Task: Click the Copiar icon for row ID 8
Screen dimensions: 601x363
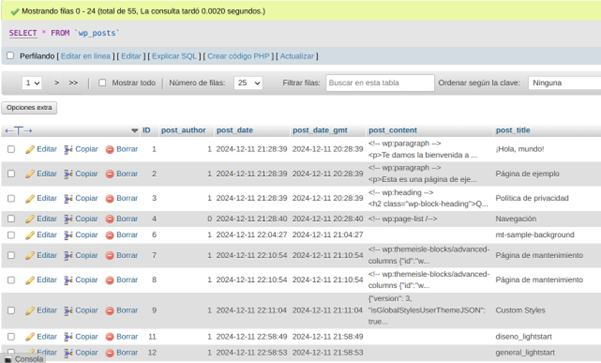Action: (68, 280)
